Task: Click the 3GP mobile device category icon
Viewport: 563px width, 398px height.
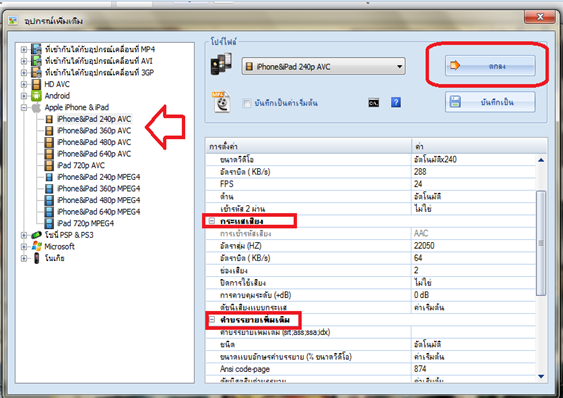Action: (x=36, y=72)
